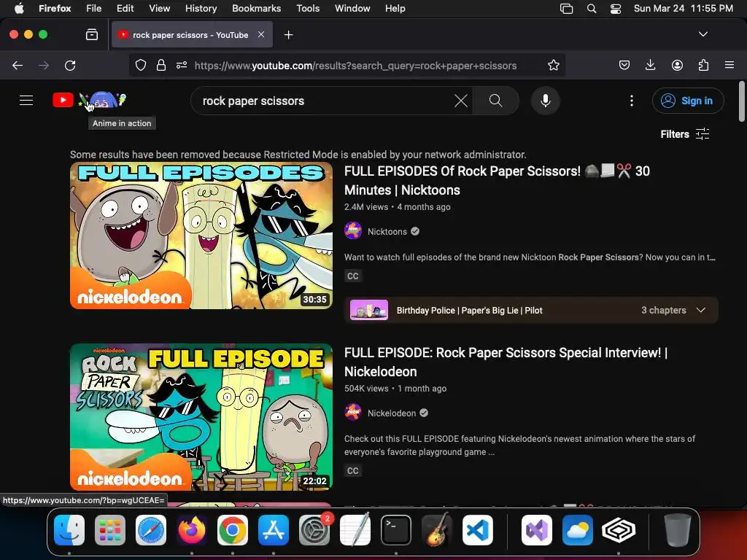Visit Nickelodeon channel name link
The width and height of the screenshot is (747, 560).
(x=392, y=413)
